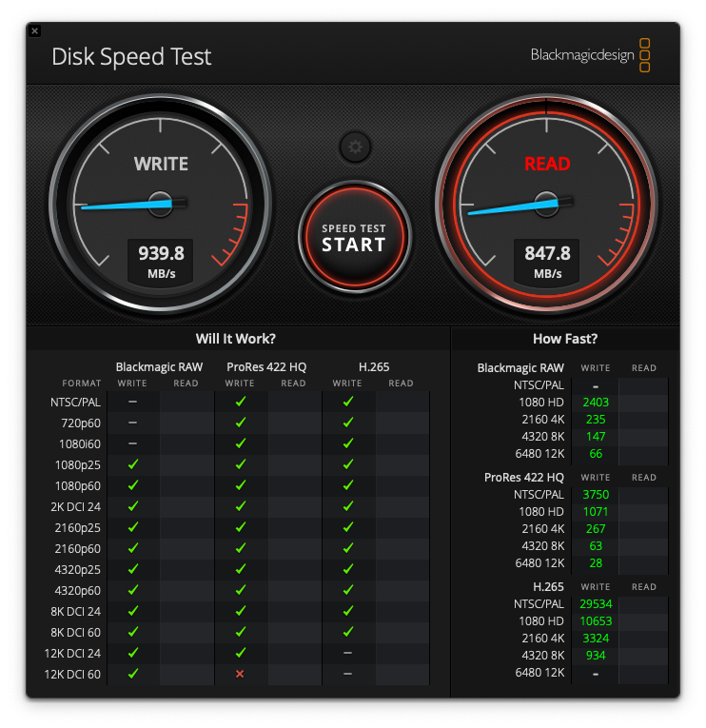Select the 847.8 MB/s read speed readout
Screen dimensions: 706x728
coord(547,262)
